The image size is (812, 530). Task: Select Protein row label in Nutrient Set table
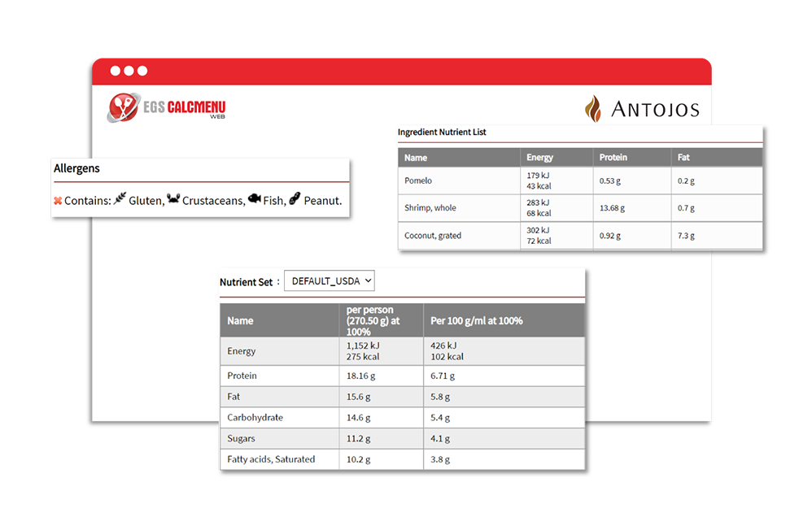click(x=242, y=376)
